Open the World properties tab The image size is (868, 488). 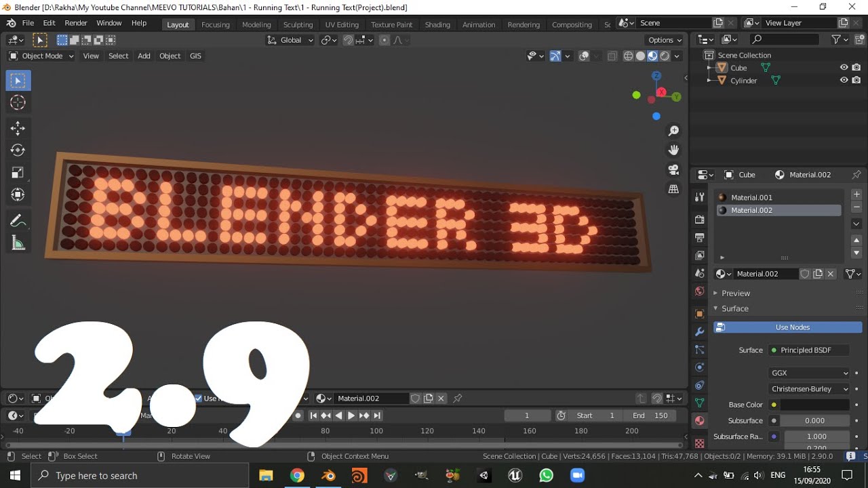point(699,291)
